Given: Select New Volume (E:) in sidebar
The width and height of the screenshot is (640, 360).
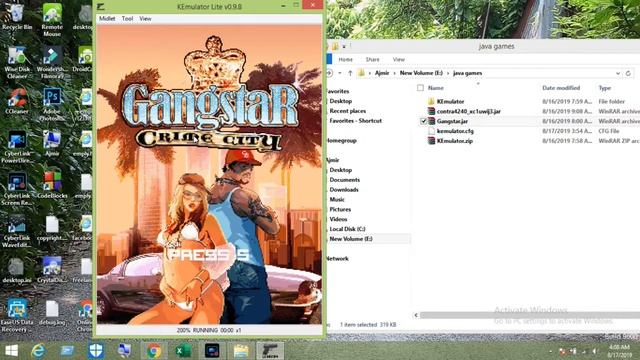Looking at the screenshot, I should [351, 239].
